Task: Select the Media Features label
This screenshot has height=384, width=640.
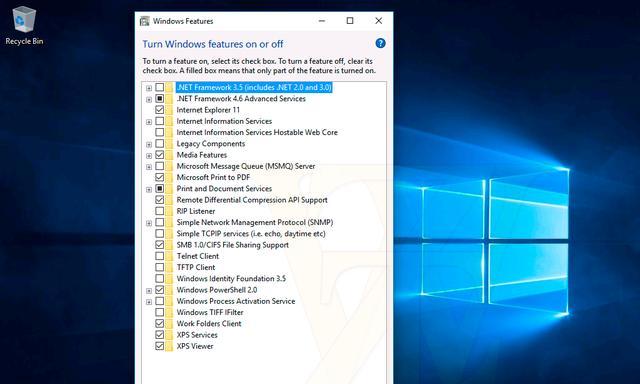Action: [x=202, y=155]
